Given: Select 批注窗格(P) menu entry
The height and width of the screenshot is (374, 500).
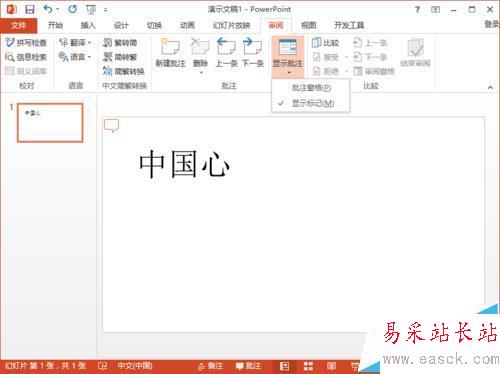Looking at the screenshot, I should tap(311, 88).
